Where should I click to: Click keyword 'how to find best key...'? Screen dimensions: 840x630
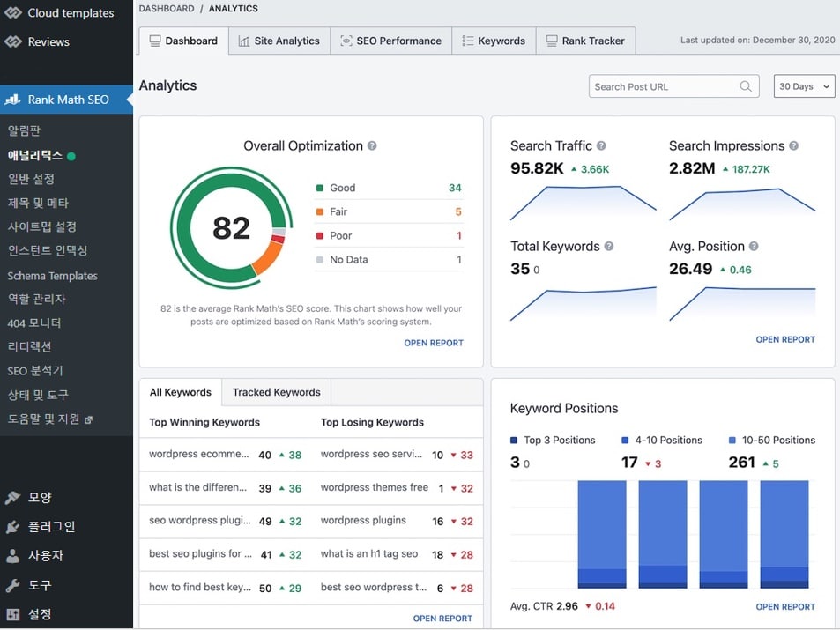click(200, 587)
